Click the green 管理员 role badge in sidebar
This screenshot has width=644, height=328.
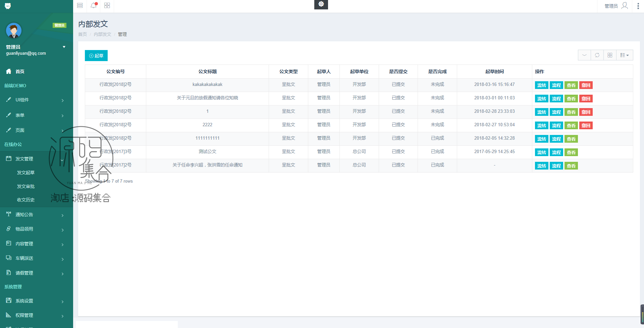(59, 25)
